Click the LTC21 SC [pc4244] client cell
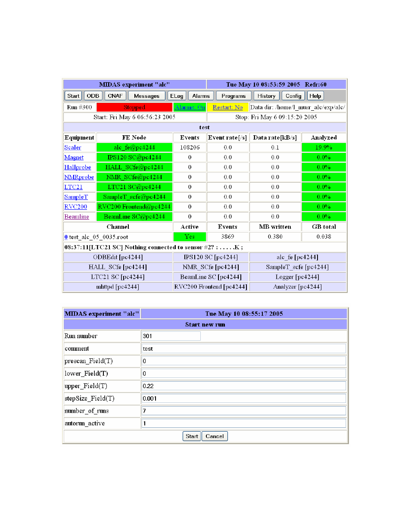Viewport: 411px width, 532px height. coord(118,277)
